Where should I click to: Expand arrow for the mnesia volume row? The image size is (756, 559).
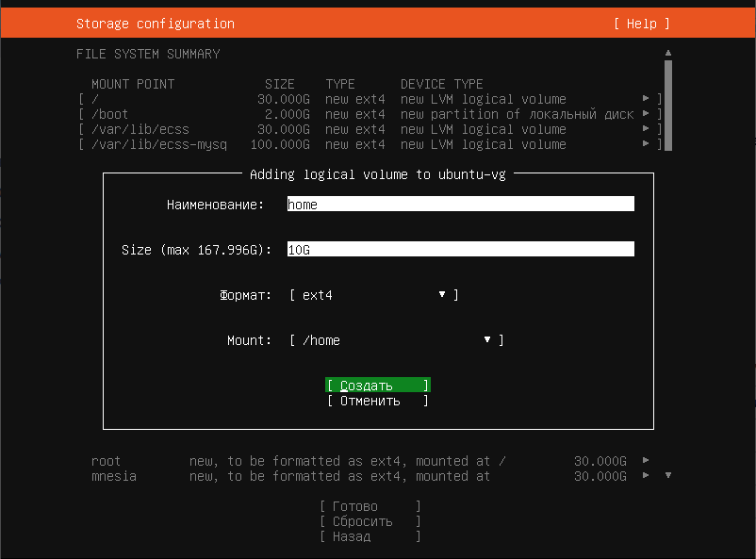pyautogui.click(x=646, y=475)
